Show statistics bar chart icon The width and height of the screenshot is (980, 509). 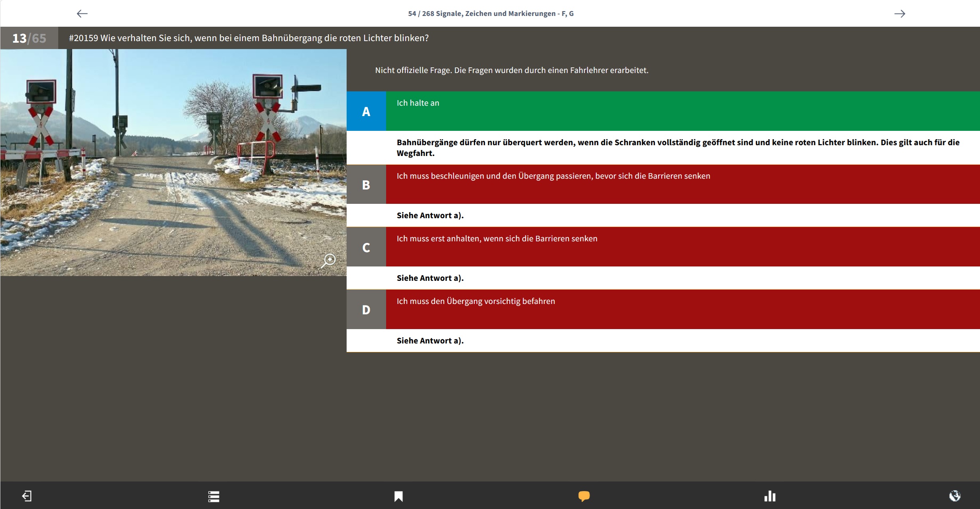[x=770, y=496]
